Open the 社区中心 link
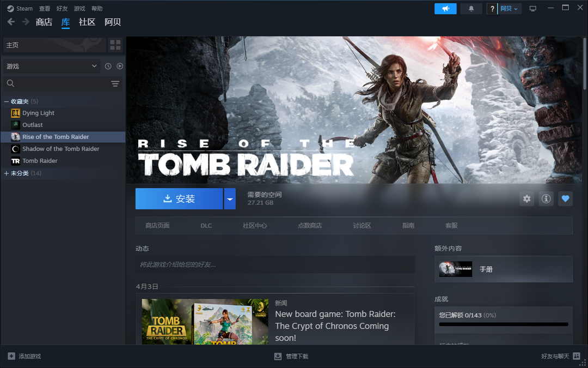This screenshot has height=368, width=588. point(255,226)
